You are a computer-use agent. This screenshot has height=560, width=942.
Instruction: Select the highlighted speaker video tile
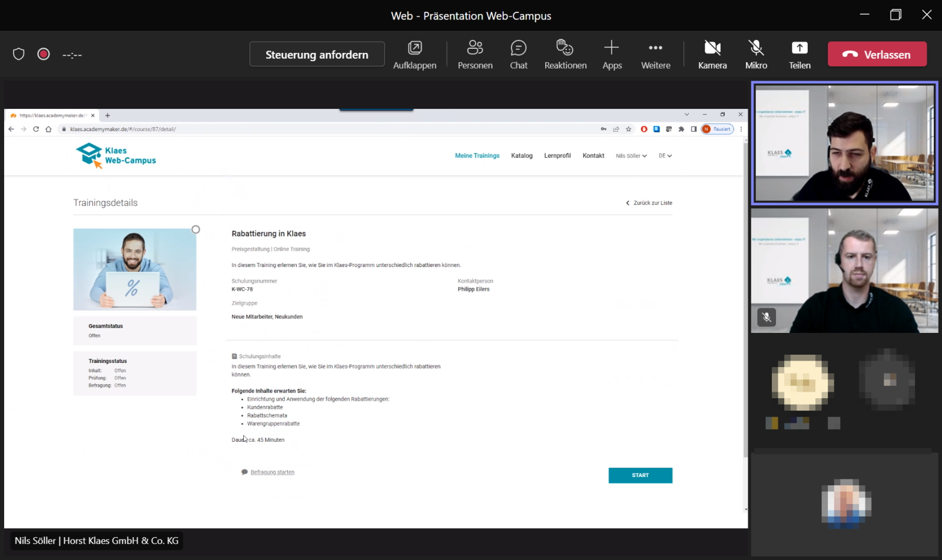(x=845, y=143)
